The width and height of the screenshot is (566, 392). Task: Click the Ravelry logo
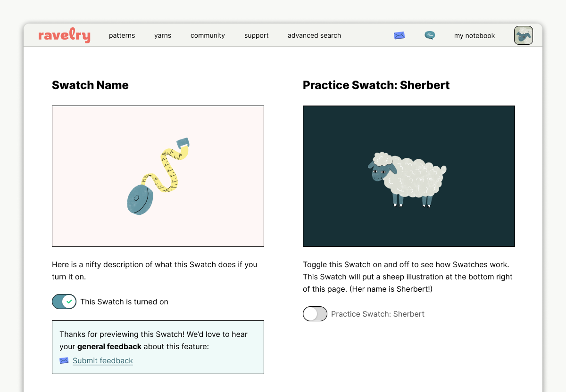64,35
